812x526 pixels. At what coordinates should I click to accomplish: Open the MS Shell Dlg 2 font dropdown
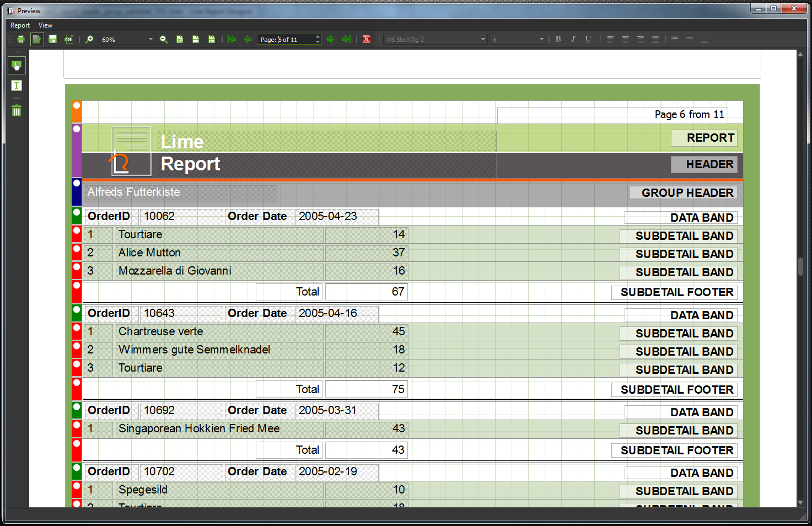click(x=435, y=40)
